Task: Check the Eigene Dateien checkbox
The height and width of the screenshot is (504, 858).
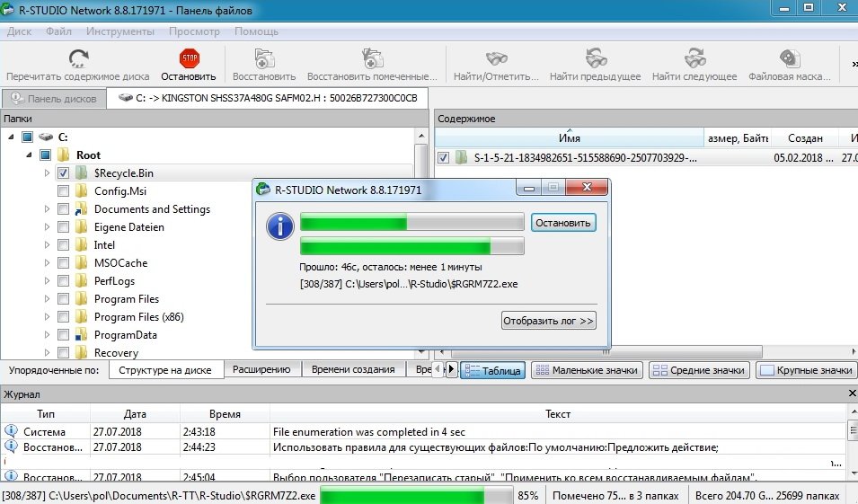Action: [x=64, y=226]
